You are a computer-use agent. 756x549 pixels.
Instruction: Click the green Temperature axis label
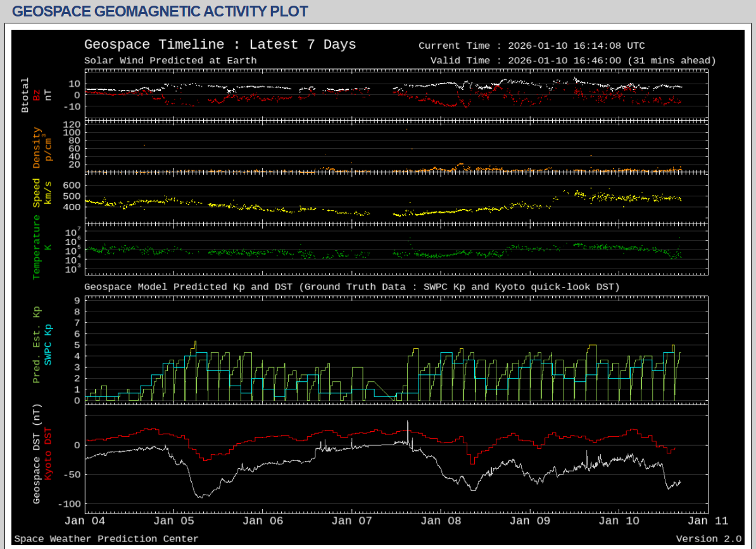click(x=37, y=247)
